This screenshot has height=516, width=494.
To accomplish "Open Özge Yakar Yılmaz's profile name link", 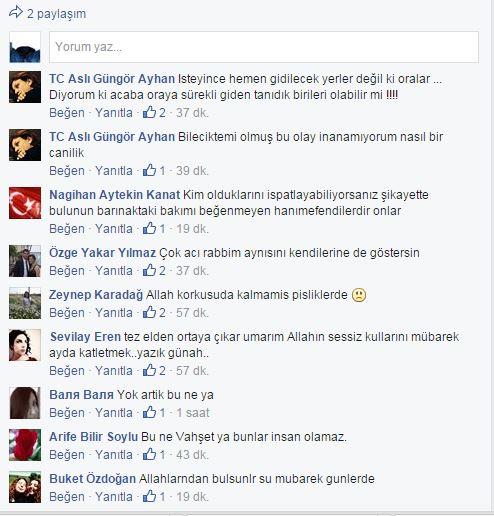I will pos(102,253).
